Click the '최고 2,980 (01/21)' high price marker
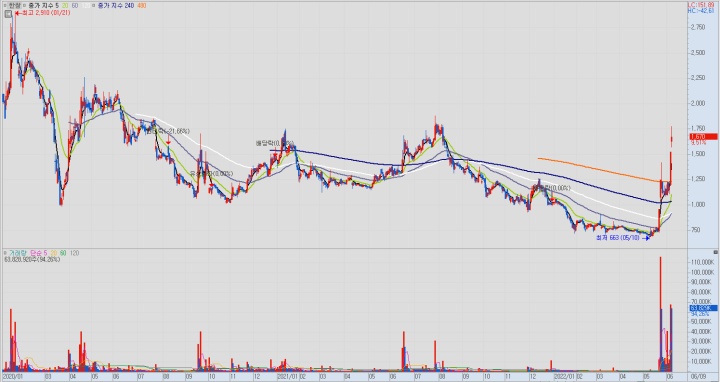720x382 pixels. pyautogui.click(x=43, y=13)
